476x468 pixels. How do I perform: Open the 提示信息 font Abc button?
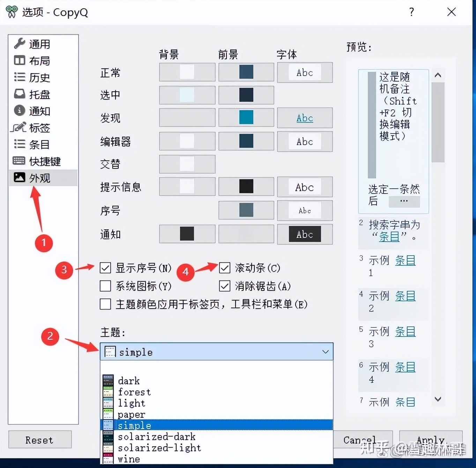point(305,187)
